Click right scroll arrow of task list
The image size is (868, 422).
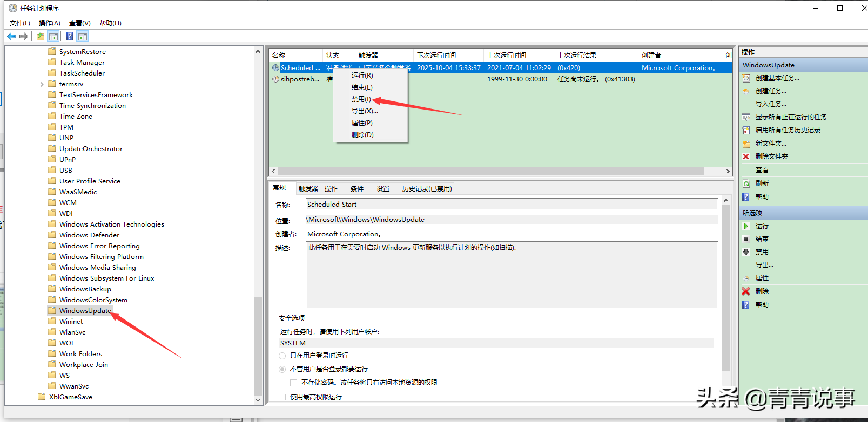pos(728,171)
